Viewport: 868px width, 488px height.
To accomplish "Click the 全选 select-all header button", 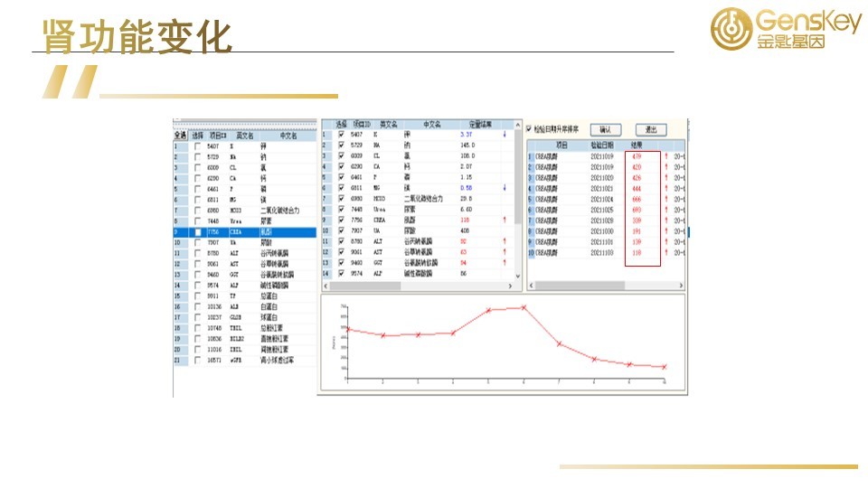I will pyautogui.click(x=181, y=136).
